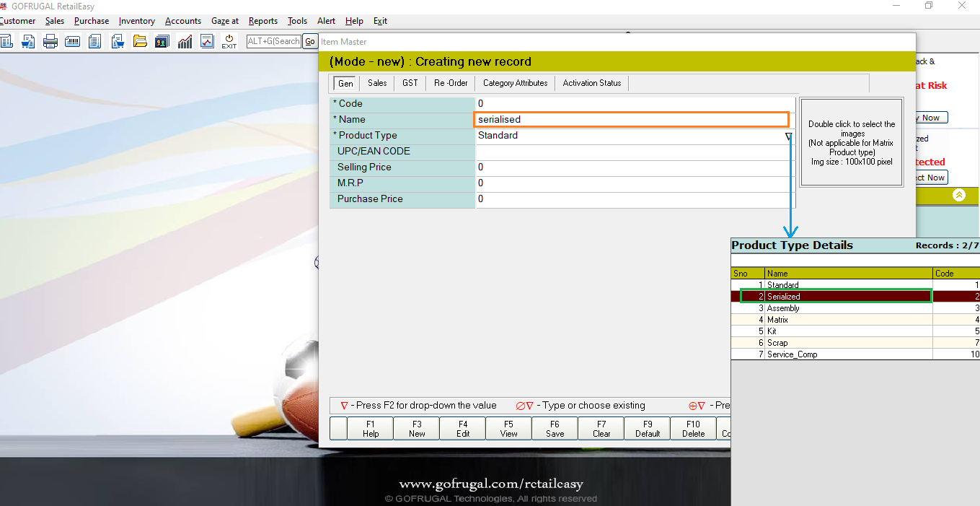
Task: Click the F3 New button
Action: pyautogui.click(x=417, y=429)
